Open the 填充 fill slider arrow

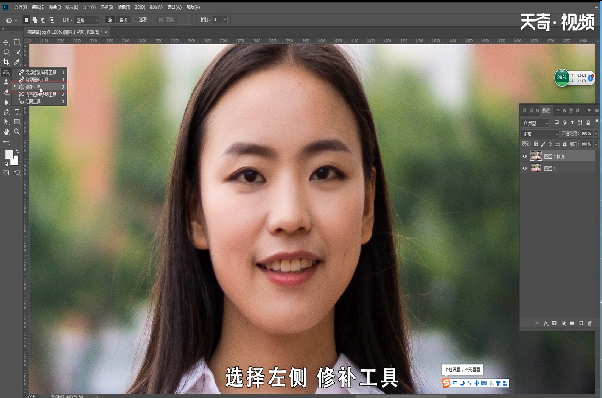[x=596, y=144]
